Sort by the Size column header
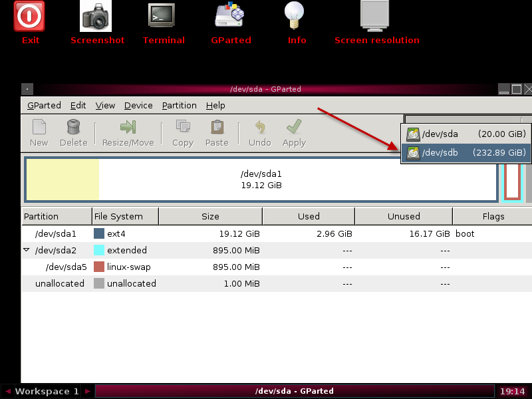 [x=210, y=217]
